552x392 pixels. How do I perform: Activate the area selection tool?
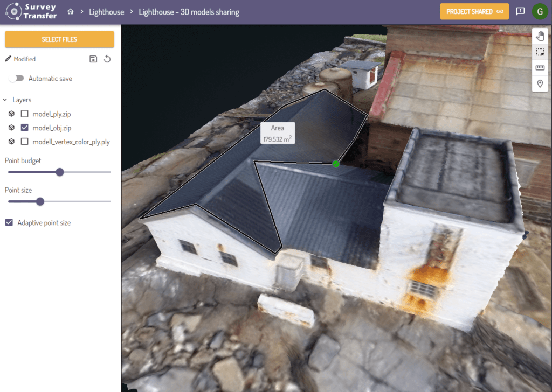tap(540, 52)
